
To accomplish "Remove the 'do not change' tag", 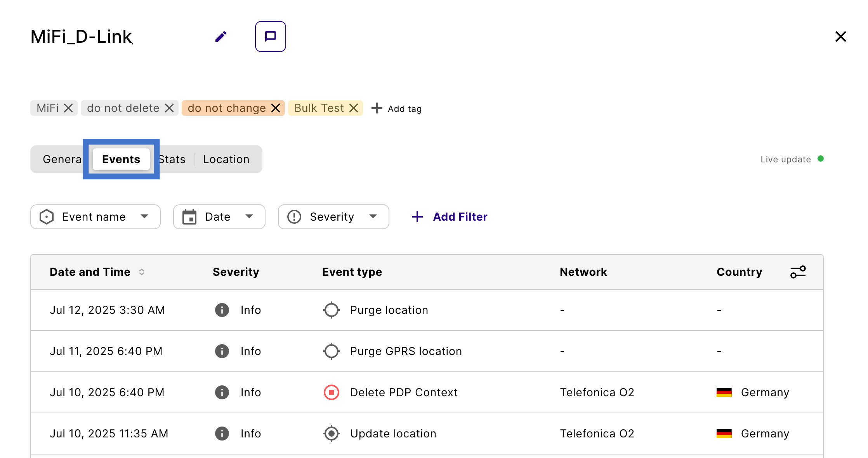I will 276,108.
